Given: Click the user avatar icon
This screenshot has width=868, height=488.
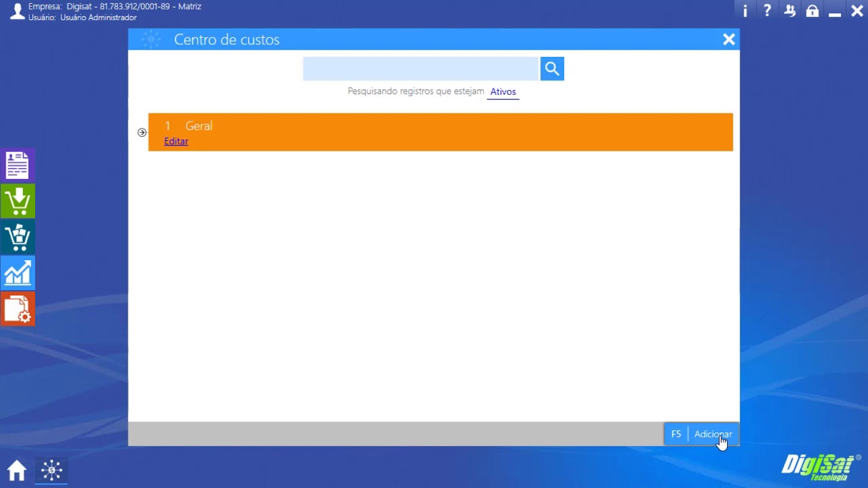Looking at the screenshot, I should coord(17,11).
